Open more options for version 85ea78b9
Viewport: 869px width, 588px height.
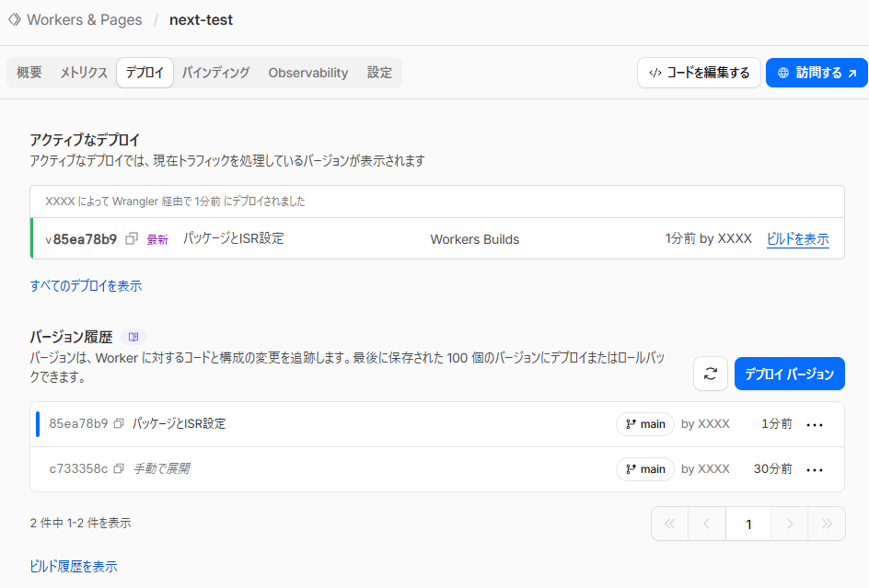pos(815,424)
